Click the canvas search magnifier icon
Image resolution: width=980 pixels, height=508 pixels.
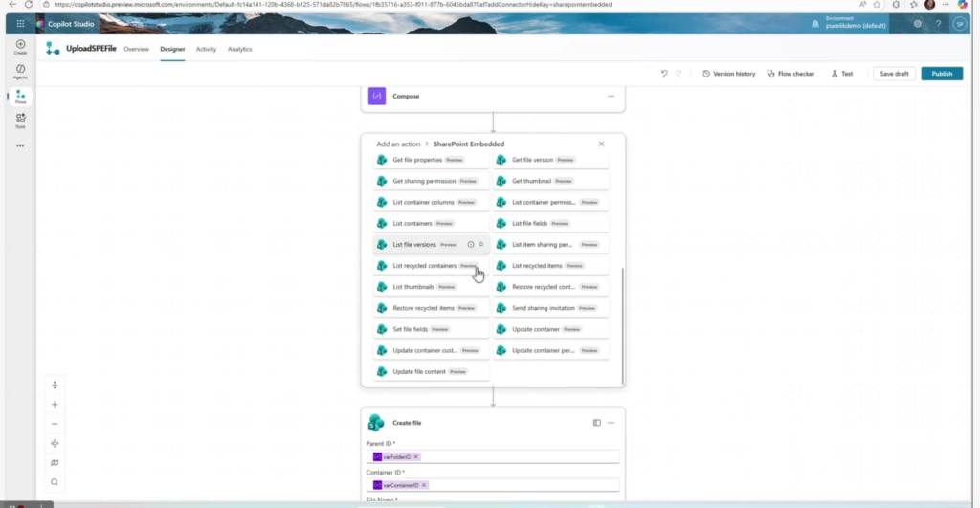(55, 482)
